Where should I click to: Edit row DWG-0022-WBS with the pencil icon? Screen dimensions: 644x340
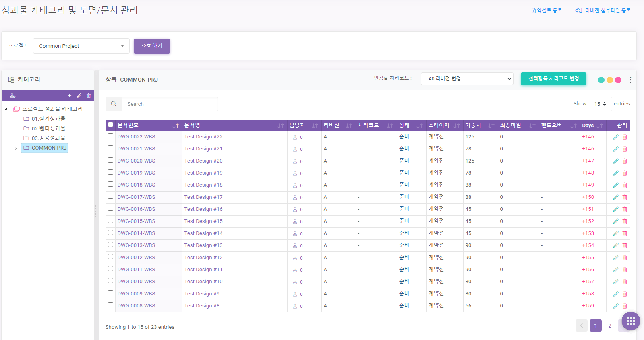click(616, 137)
